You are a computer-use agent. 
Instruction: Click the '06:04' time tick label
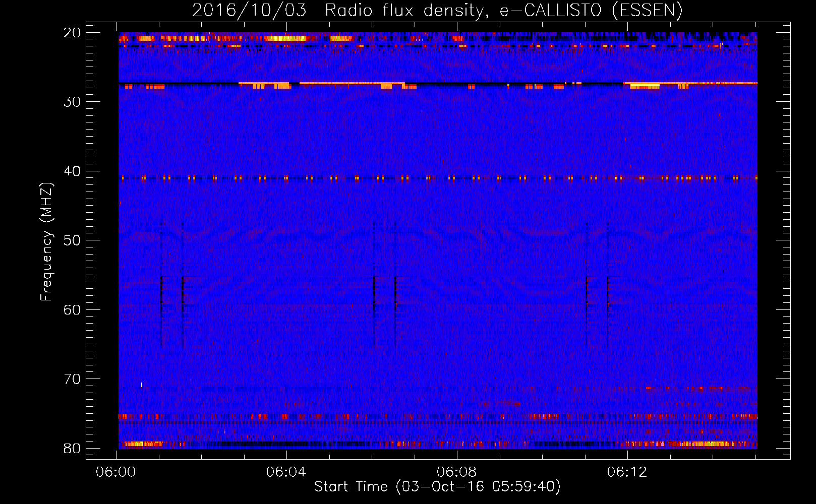point(286,472)
